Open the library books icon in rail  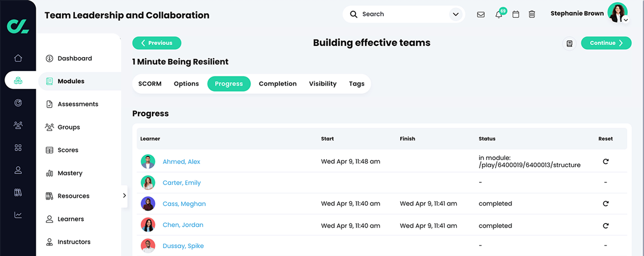tap(18, 192)
